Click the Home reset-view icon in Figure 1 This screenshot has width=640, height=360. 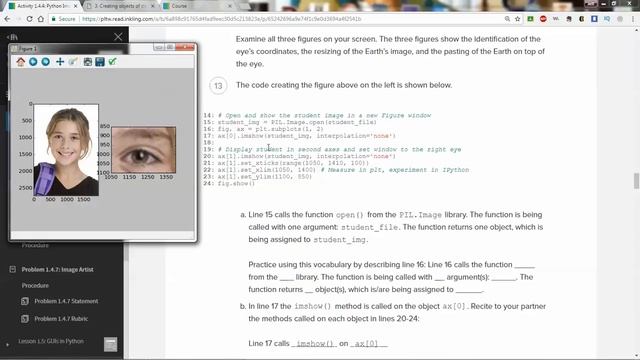coord(20,62)
